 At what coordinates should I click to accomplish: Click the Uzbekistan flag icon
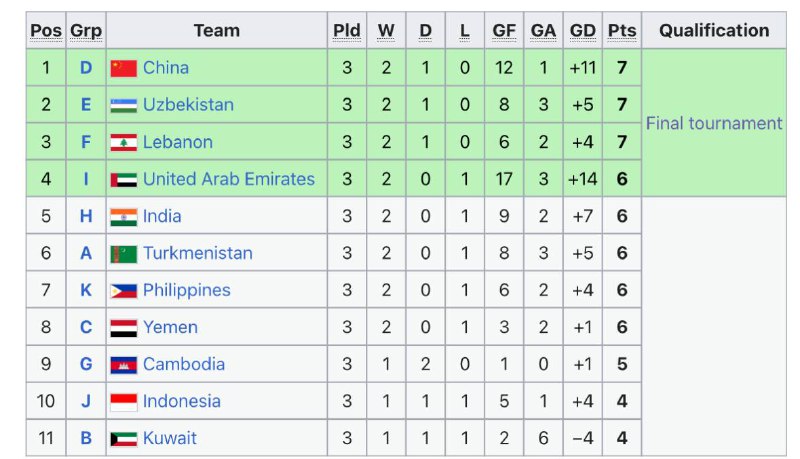(123, 106)
